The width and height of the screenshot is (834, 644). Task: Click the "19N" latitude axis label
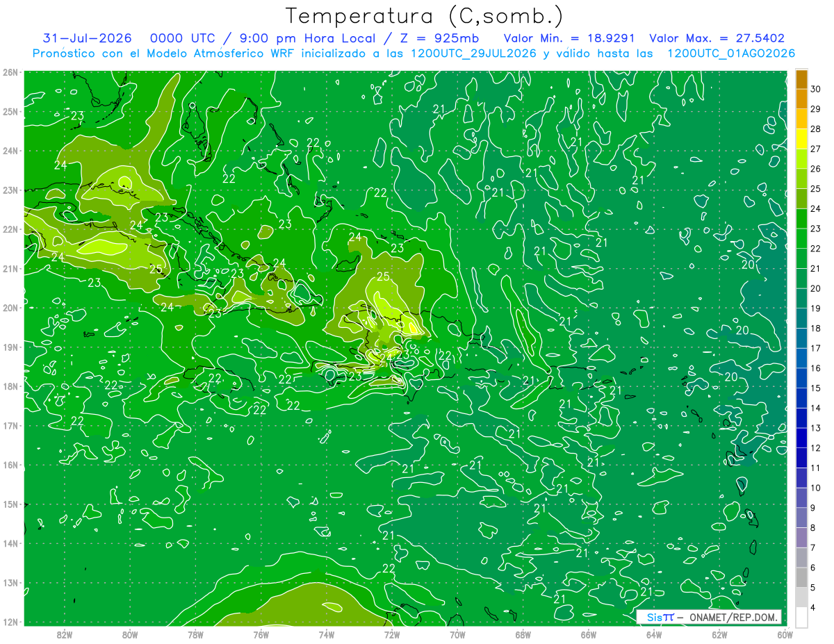tap(10, 347)
